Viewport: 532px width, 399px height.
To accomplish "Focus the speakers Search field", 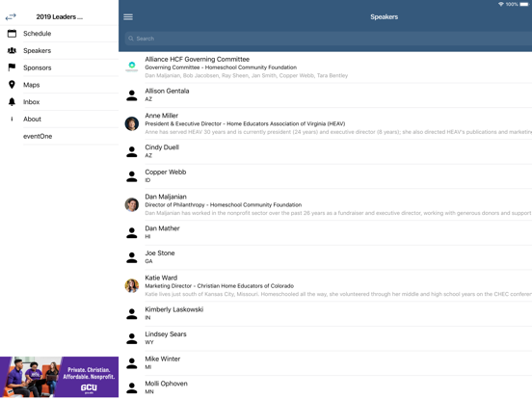I will pyautogui.click(x=328, y=39).
